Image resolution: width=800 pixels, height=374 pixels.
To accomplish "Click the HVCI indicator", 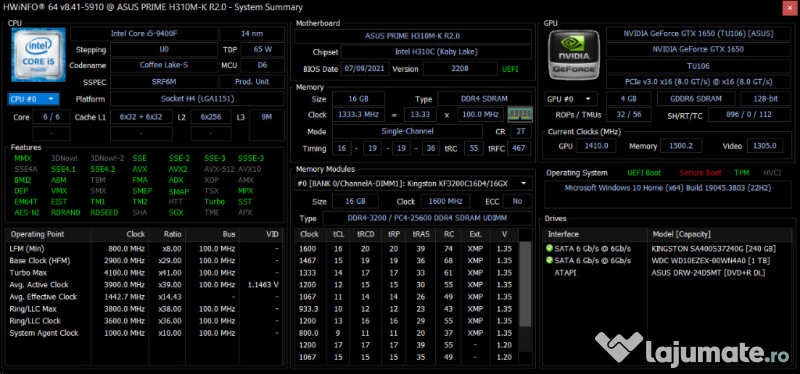I will tap(772, 173).
